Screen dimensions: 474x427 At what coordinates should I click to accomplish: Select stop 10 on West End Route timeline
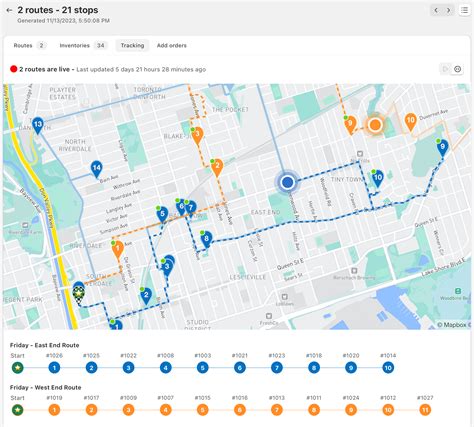coord(388,410)
